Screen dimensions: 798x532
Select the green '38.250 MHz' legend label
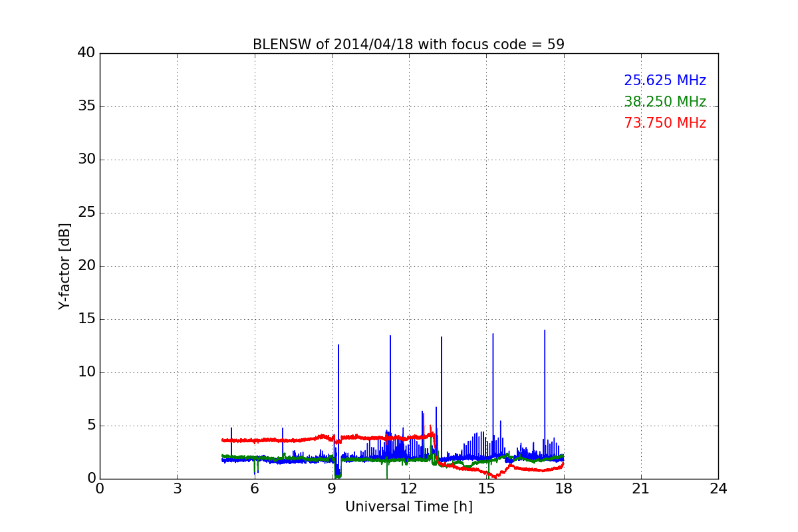tap(665, 102)
